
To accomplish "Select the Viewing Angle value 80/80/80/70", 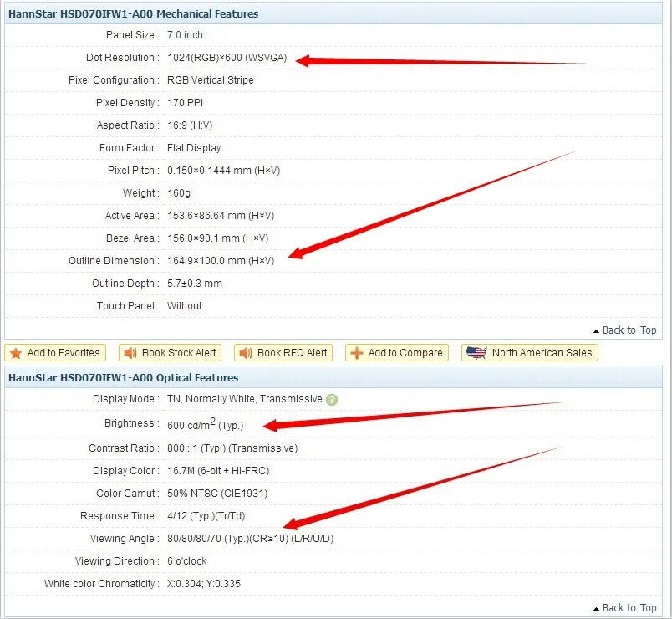I will tap(194, 539).
